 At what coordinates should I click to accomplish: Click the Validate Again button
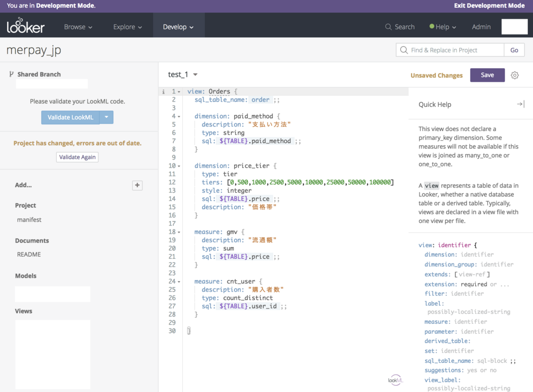tap(77, 157)
